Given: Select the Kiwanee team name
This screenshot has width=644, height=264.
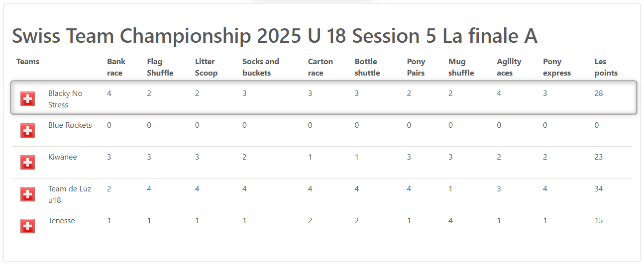Looking at the screenshot, I should pyautogui.click(x=63, y=157).
